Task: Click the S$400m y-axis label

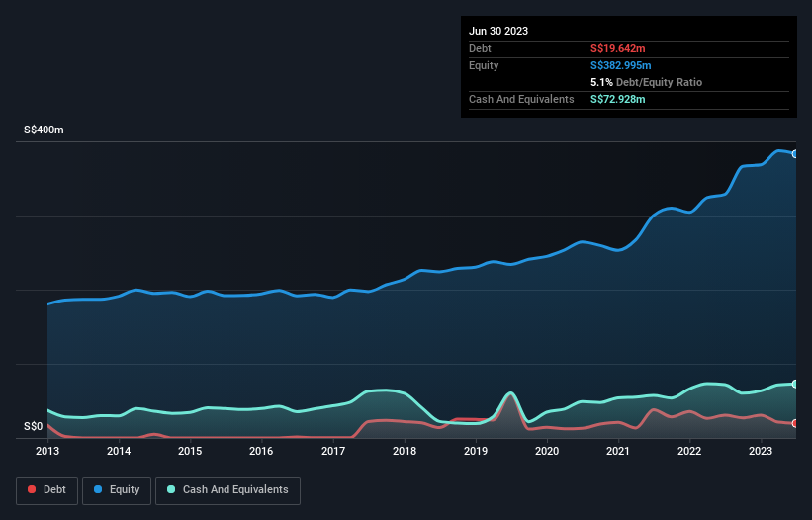Action: (44, 130)
